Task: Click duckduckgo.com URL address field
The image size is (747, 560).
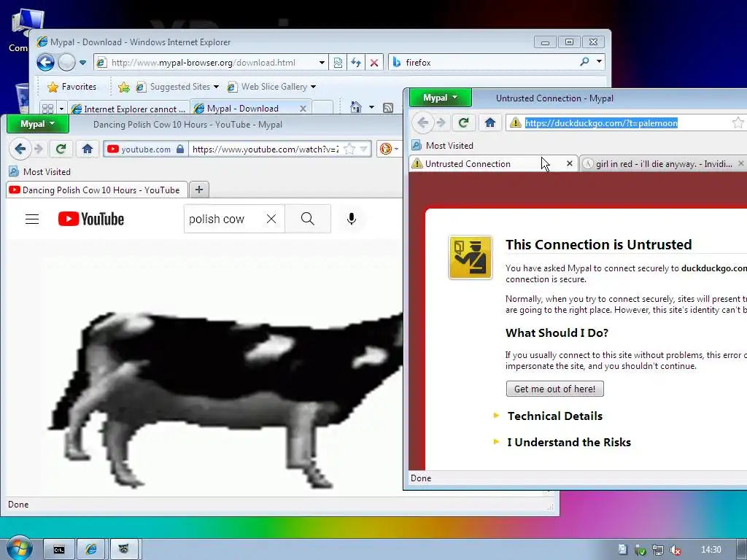Action: [x=627, y=122]
